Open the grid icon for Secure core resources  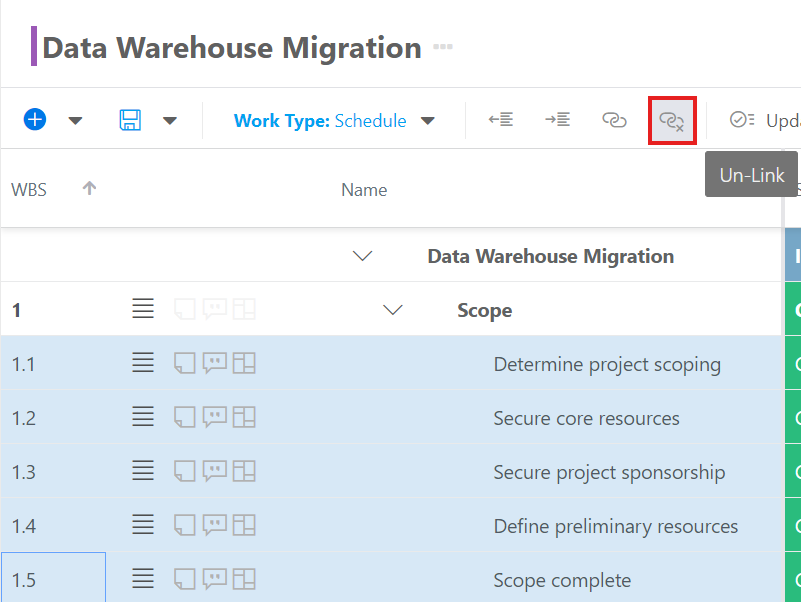[x=244, y=418]
